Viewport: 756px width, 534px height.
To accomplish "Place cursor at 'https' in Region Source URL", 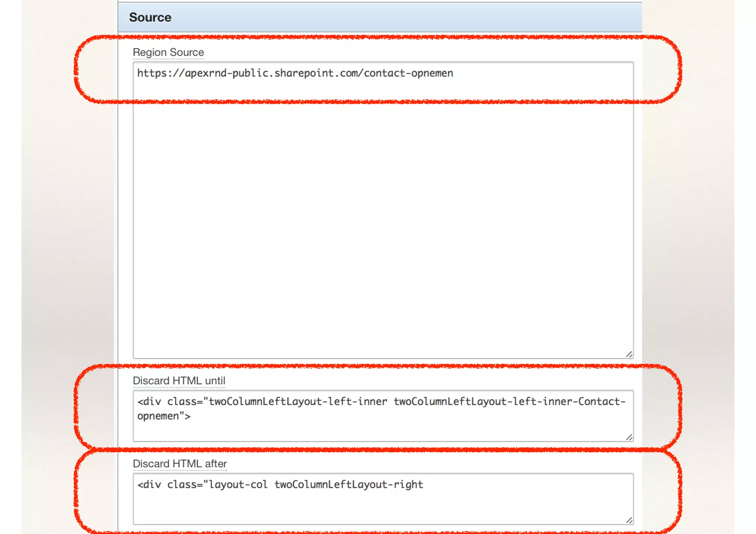I will click(x=151, y=73).
